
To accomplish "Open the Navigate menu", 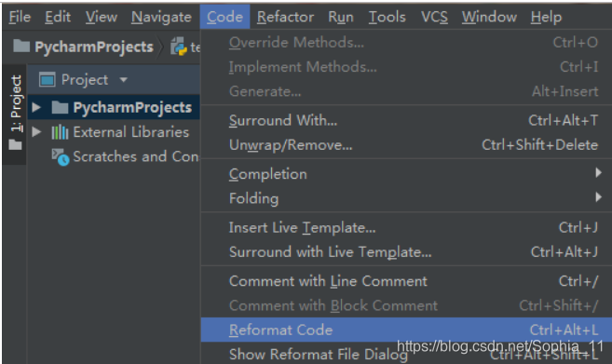I will [161, 17].
